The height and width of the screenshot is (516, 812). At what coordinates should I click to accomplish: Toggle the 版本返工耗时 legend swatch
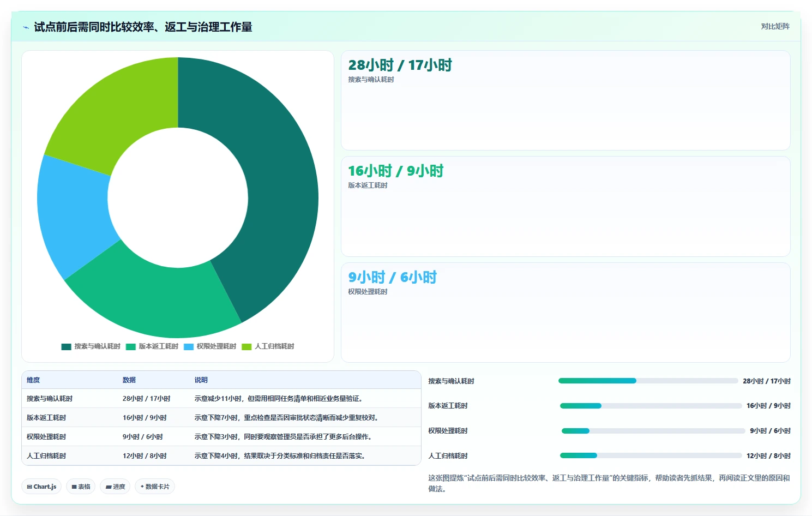pyautogui.click(x=131, y=347)
